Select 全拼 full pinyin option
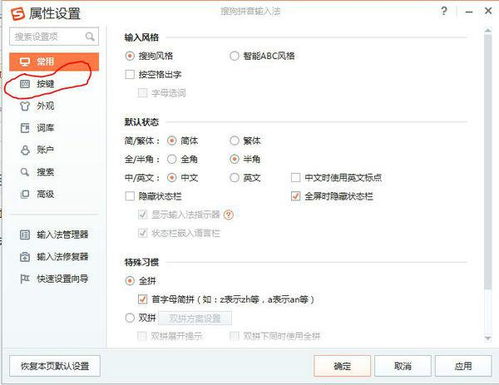The image size is (499, 385). pyautogui.click(x=130, y=281)
